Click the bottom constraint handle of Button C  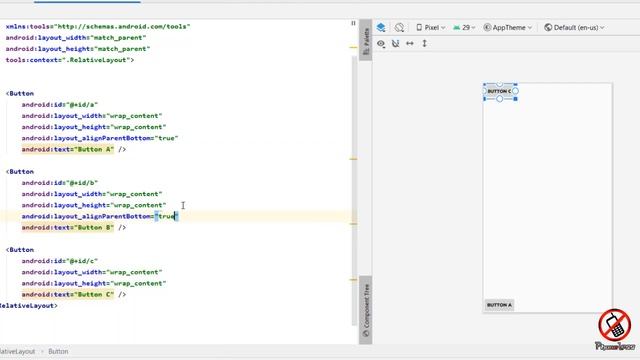tap(500, 99)
